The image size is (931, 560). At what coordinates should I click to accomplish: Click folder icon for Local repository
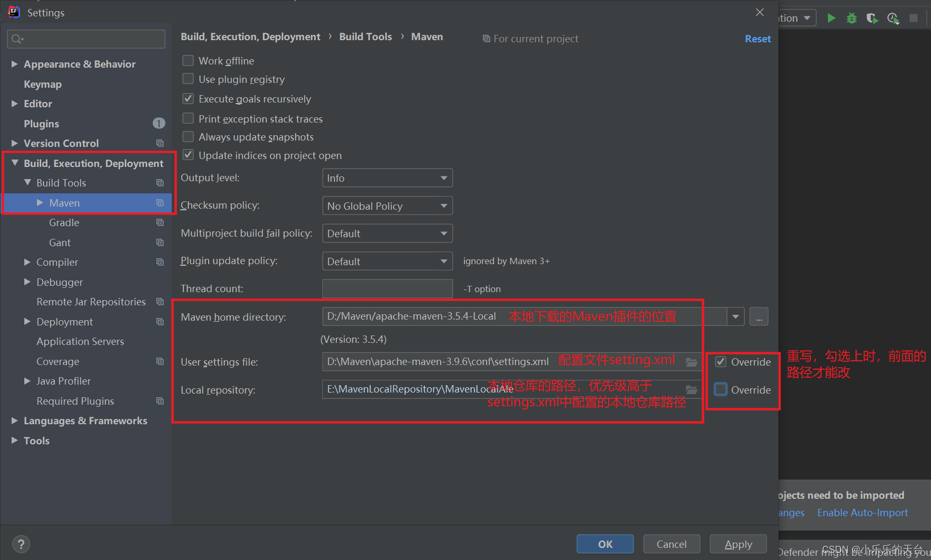(692, 390)
